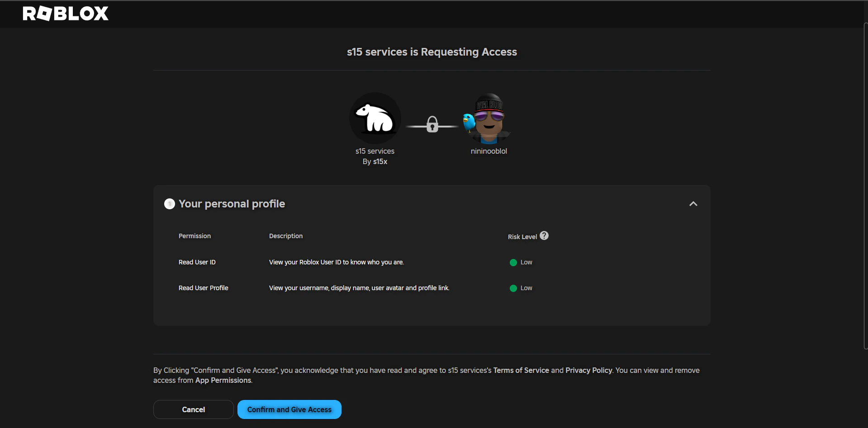The image size is (868, 428).
Task: Click the Your personal profile heading
Action: (x=232, y=204)
